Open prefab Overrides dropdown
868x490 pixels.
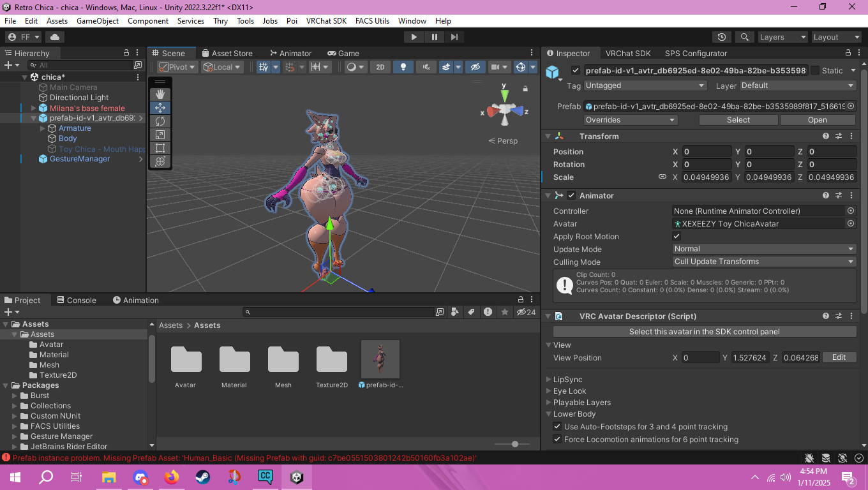tap(631, 120)
